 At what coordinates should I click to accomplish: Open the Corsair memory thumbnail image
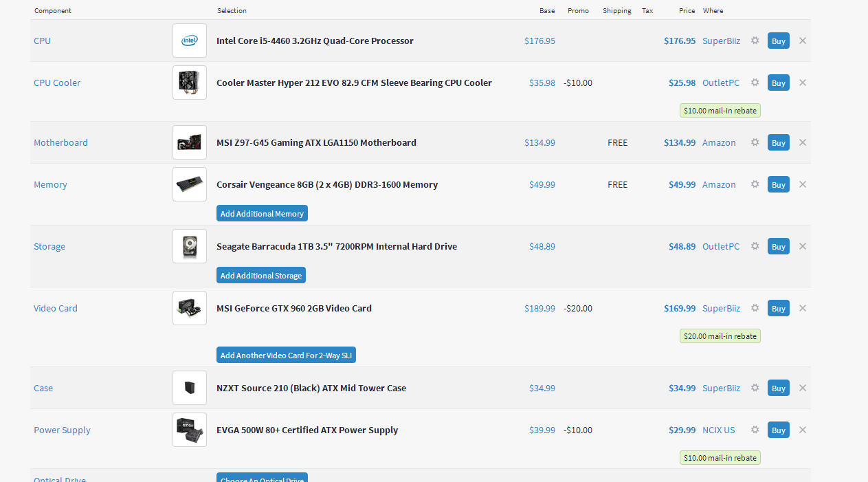pos(190,184)
